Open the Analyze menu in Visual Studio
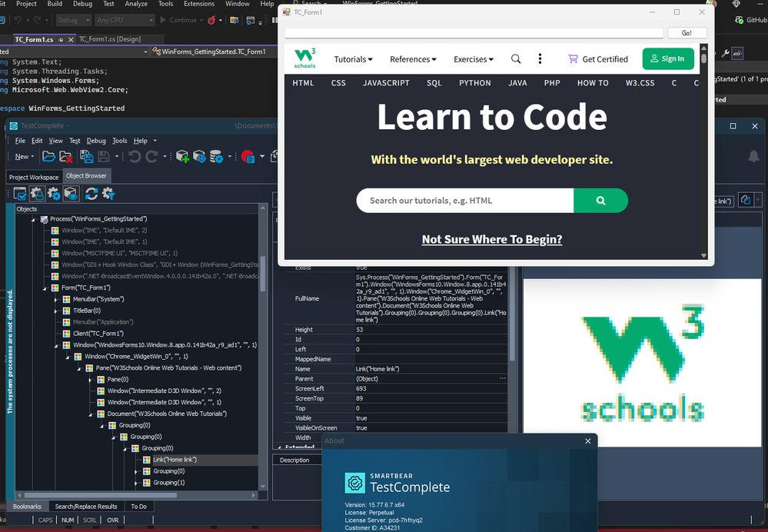The image size is (768, 532). [x=136, y=4]
